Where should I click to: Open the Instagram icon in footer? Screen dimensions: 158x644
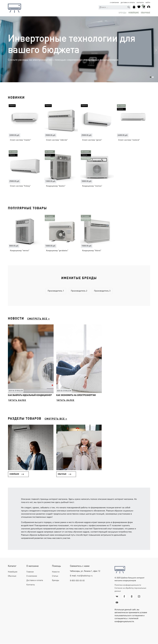[139, 596]
